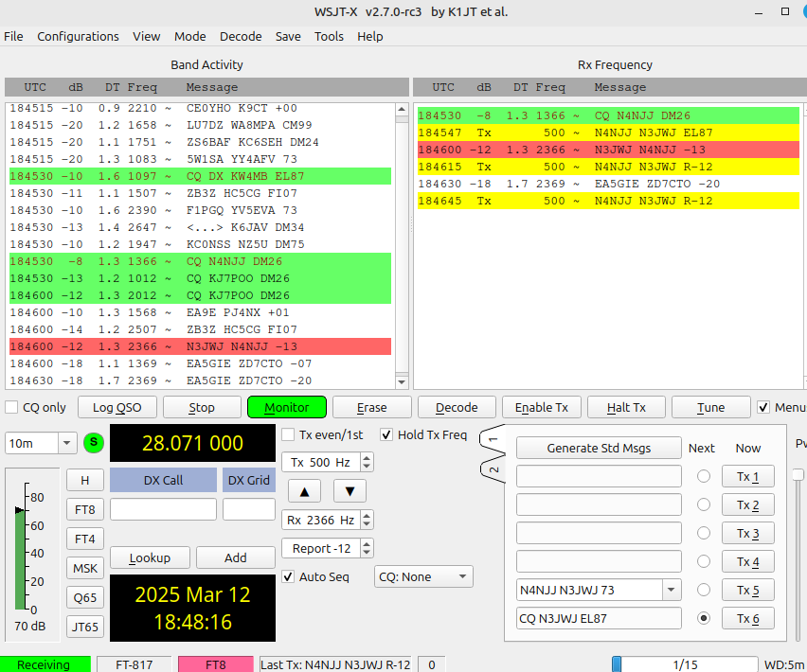807x672 pixels.
Task: Click Generate Std Msgs
Action: [599, 448]
